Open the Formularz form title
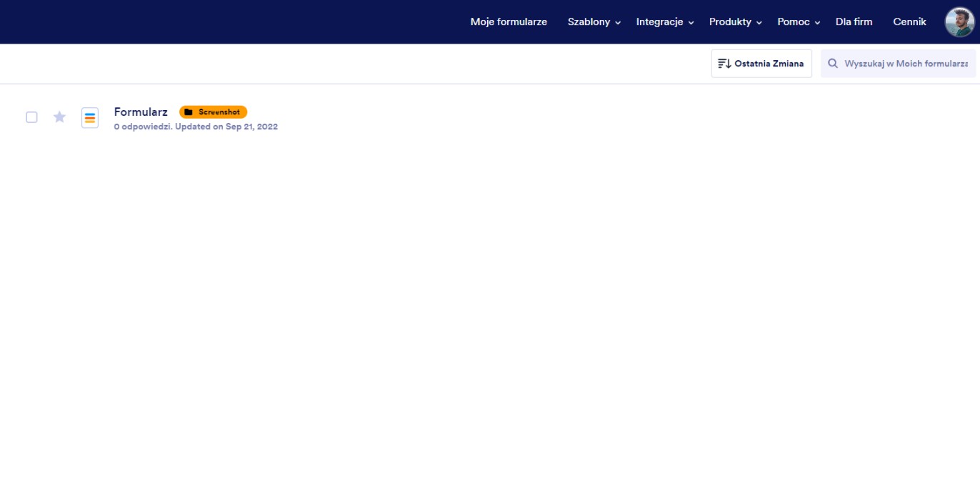The height and width of the screenshot is (484, 980). tap(141, 112)
